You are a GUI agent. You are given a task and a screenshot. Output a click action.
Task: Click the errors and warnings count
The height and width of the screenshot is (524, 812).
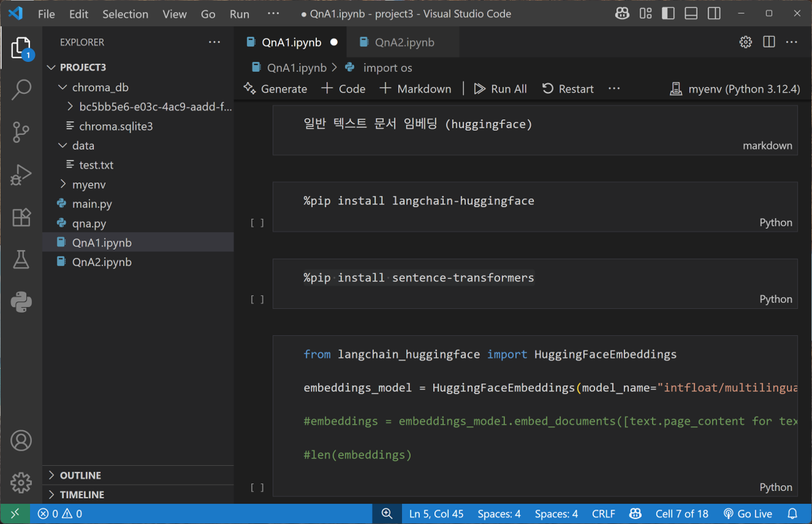click(60, 514)
